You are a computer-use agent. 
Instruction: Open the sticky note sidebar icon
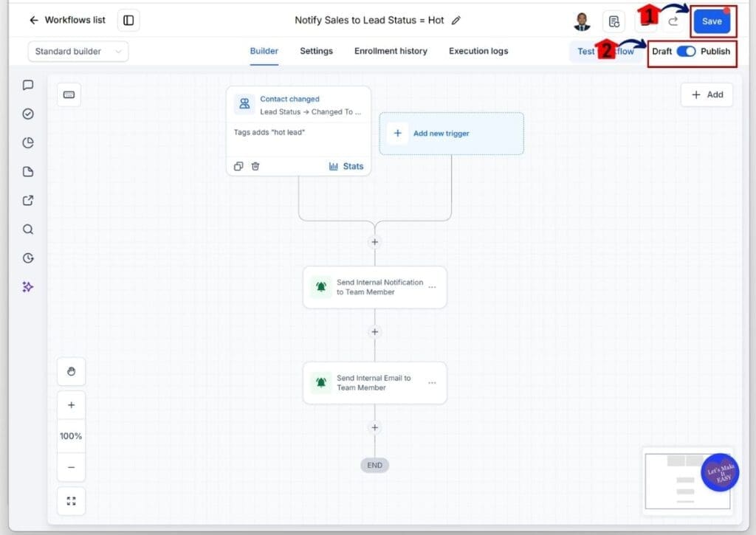28,172
